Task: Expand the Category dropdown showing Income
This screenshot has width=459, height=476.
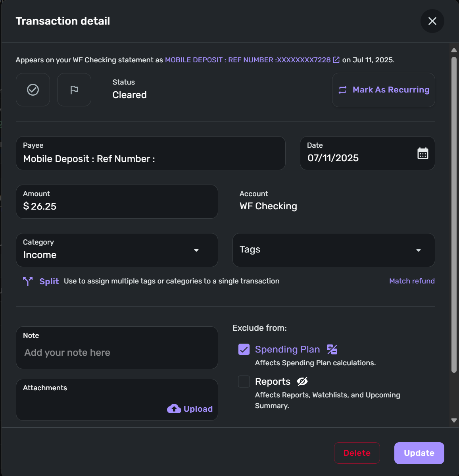Action: tap(117, 250)
